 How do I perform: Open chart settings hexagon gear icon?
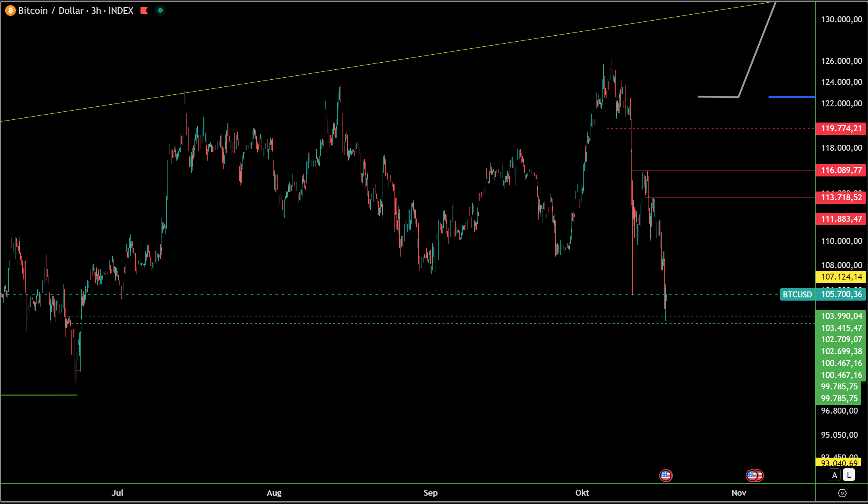coord(842,493)
